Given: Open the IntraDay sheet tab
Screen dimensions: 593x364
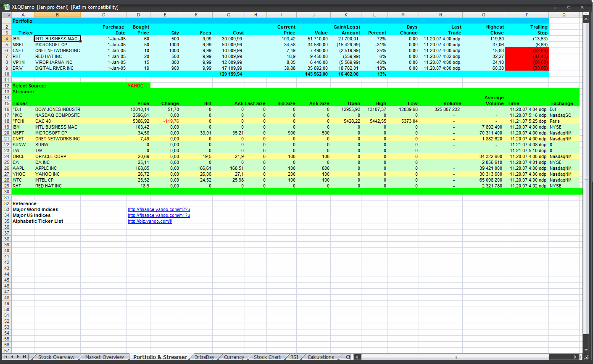Looking at the screenshot, I should tap(204, 357).
